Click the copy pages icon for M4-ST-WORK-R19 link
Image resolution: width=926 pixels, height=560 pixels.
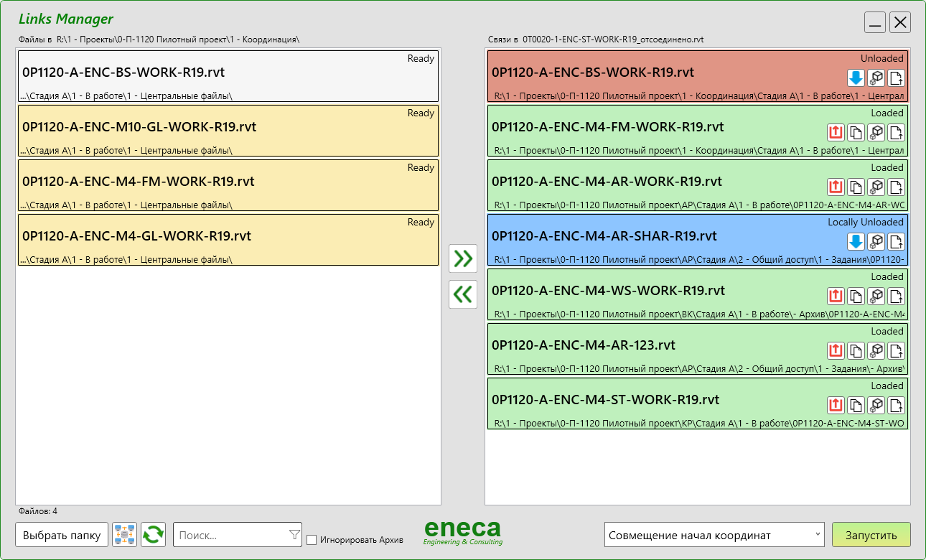coord(856,406)
